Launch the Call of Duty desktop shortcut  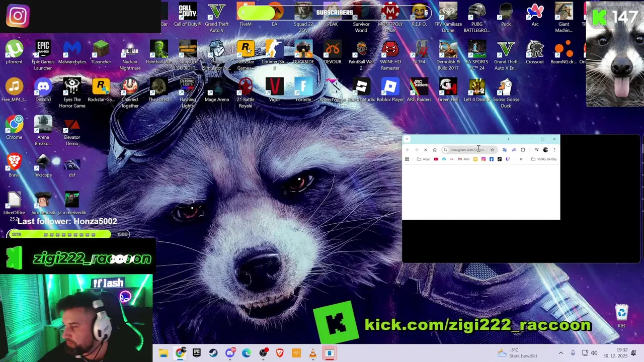pos(188,15)
